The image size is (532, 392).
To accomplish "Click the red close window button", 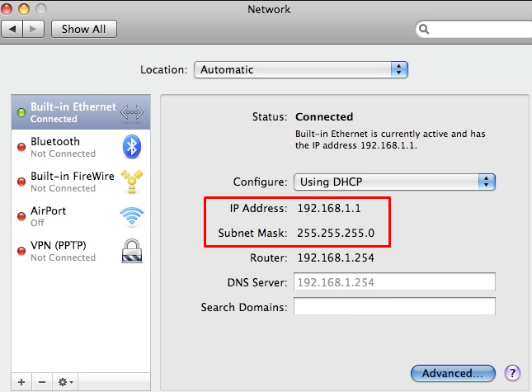I will [6, 9].
